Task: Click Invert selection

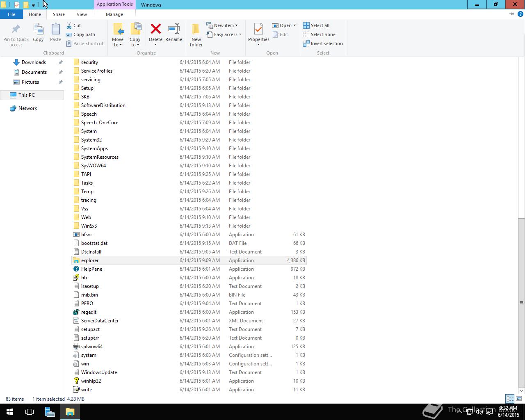Action: click(x=323, y=43)
